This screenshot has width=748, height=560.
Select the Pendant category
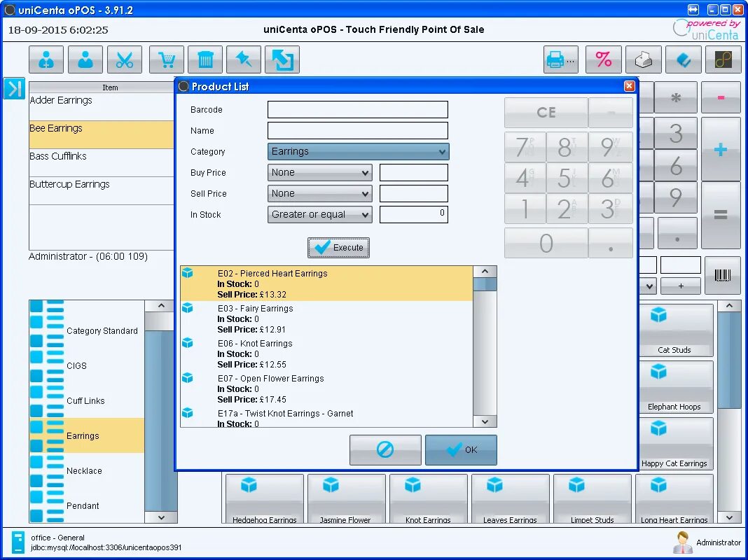(87, 505)
